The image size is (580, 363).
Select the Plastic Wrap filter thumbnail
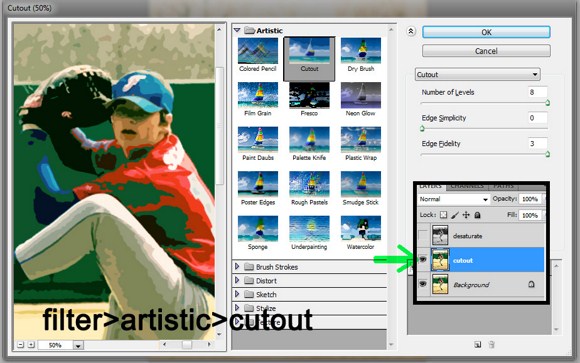[361, 140]
